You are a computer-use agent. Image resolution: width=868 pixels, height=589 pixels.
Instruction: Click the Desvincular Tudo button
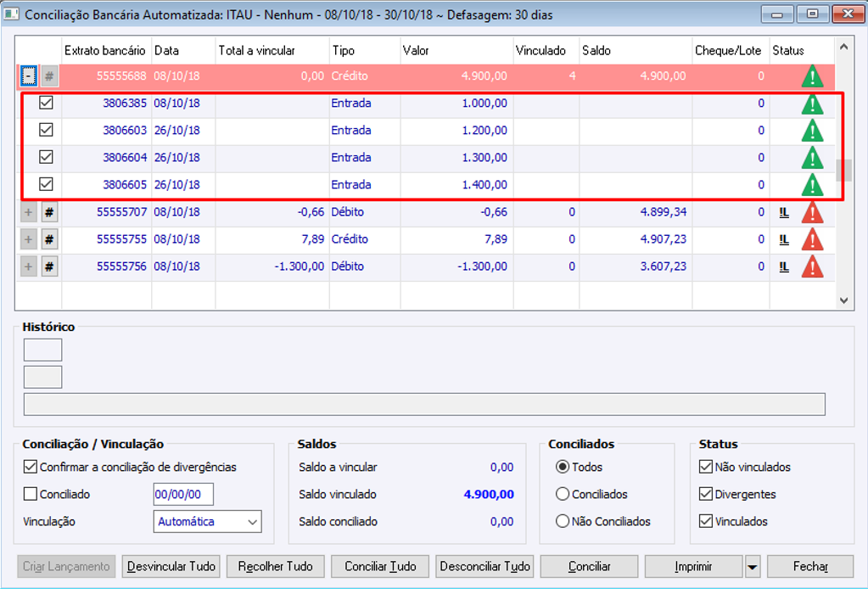click(x=171, y=567)
